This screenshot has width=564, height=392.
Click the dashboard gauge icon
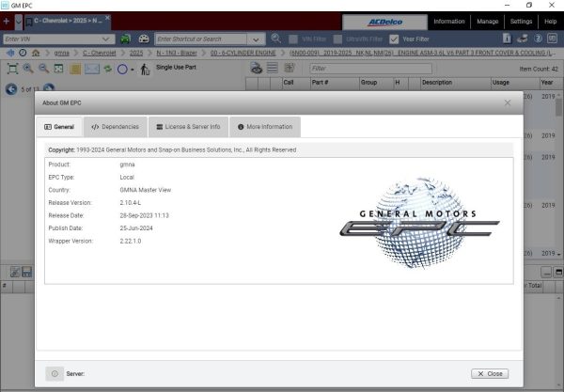(144, 39)
